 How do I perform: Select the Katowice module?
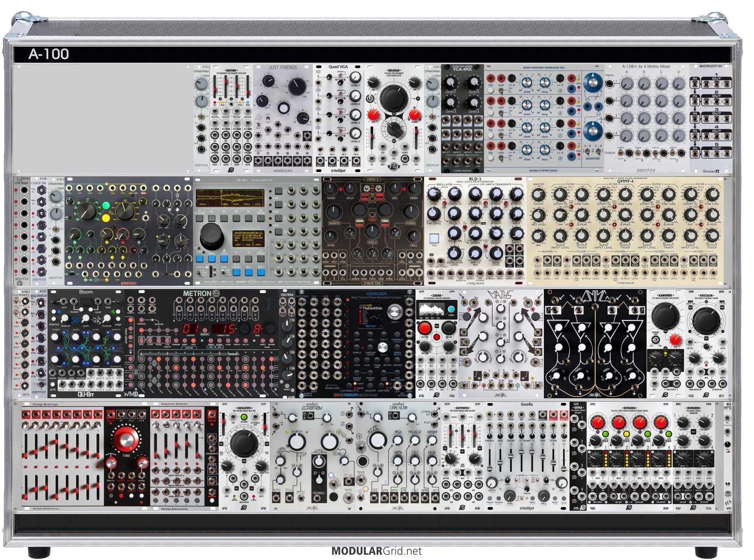(x=463, y=456)
